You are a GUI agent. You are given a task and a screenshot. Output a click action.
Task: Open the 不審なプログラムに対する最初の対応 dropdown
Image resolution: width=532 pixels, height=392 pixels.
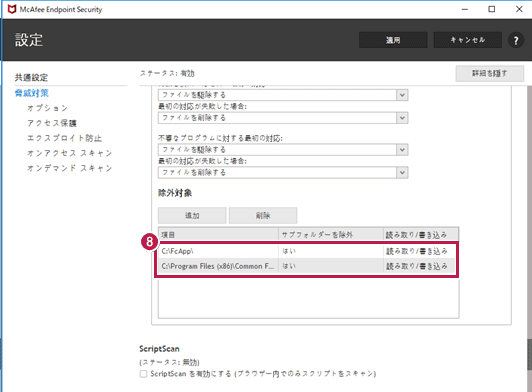[x=283, y=150]
